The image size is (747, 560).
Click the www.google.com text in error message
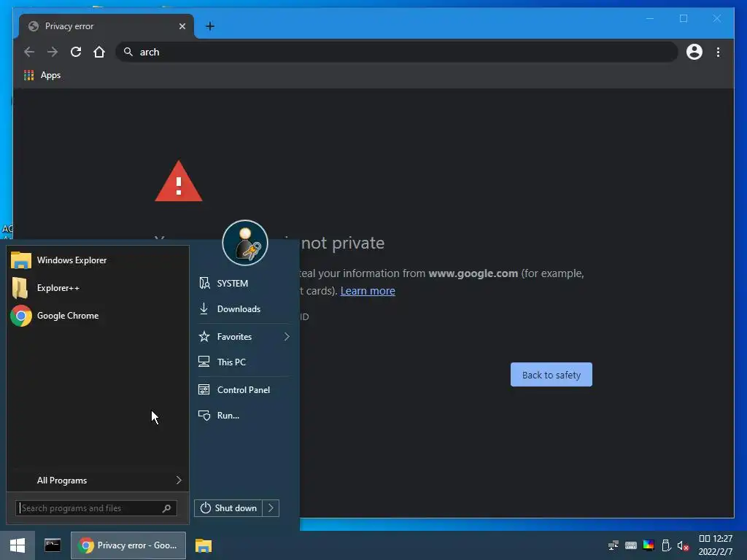pos(473,274)
